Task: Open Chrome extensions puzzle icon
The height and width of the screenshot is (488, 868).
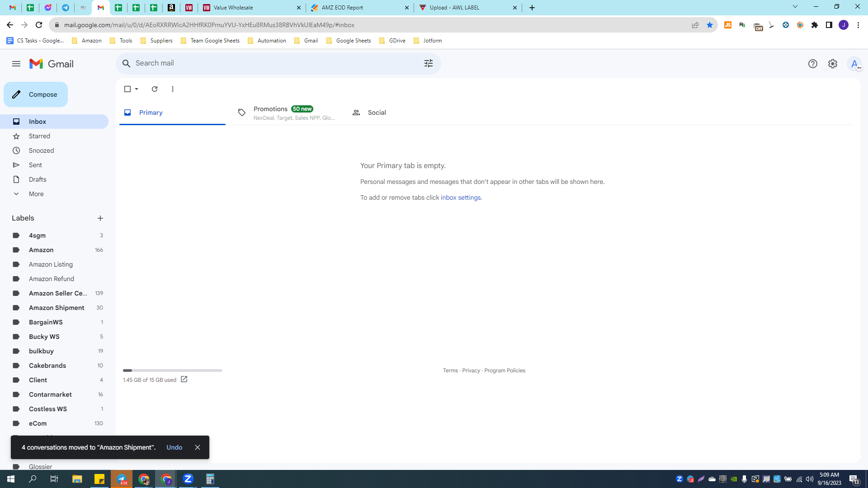Action: pos(815,25)
